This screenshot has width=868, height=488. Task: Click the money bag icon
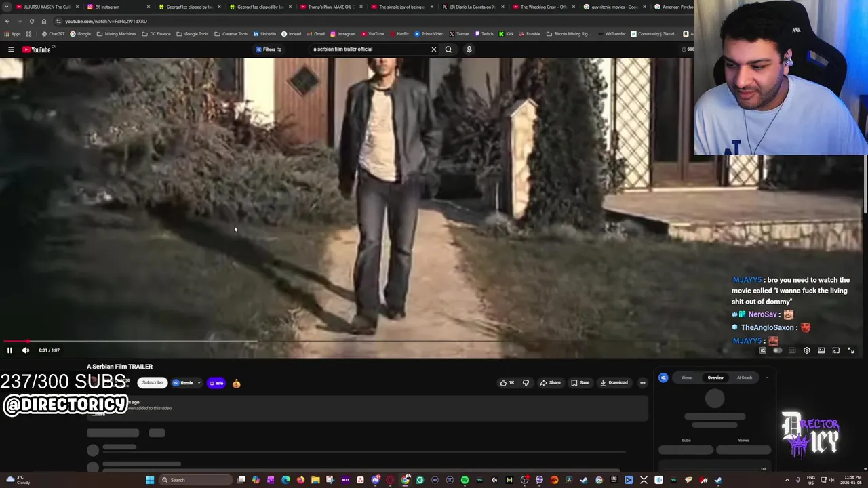tap(236, 384)
